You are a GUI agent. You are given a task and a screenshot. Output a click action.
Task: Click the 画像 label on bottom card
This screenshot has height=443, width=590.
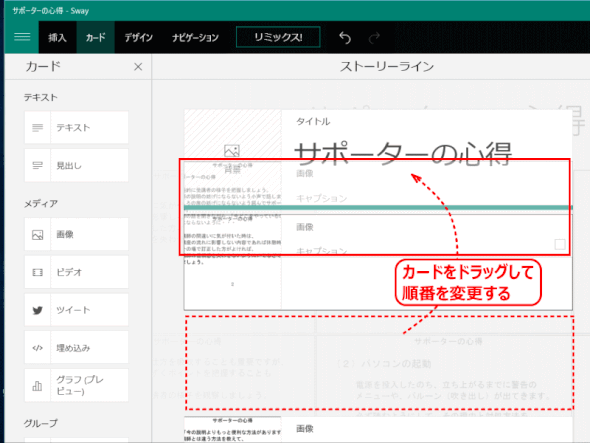point(305,429)
